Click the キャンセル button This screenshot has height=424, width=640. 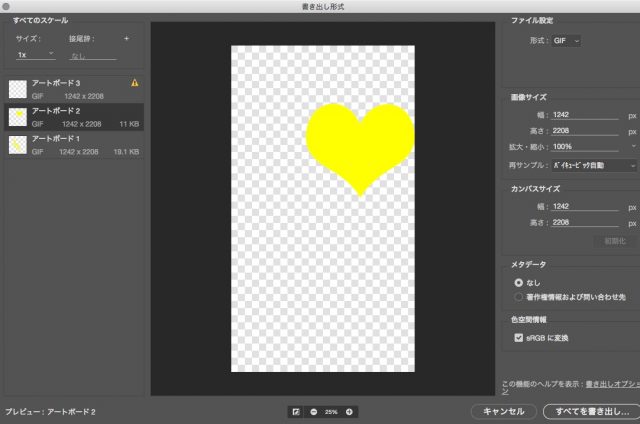tap(503, 411)
